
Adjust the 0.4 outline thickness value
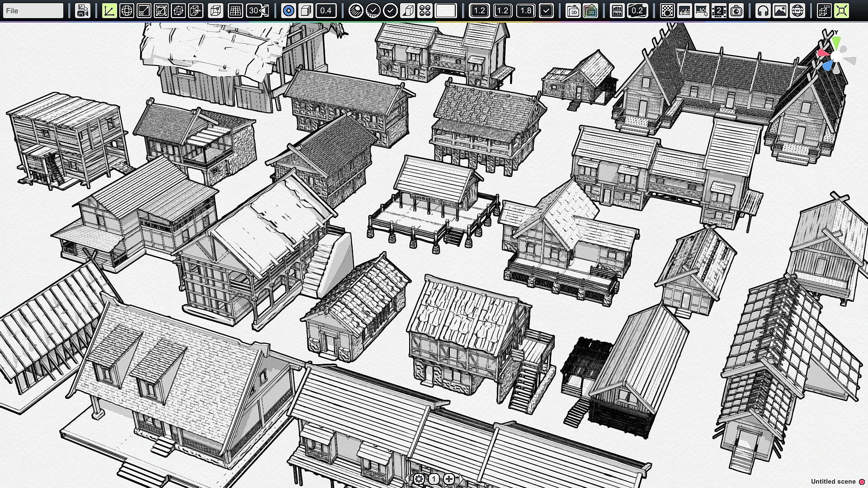[x=326, y=10]
